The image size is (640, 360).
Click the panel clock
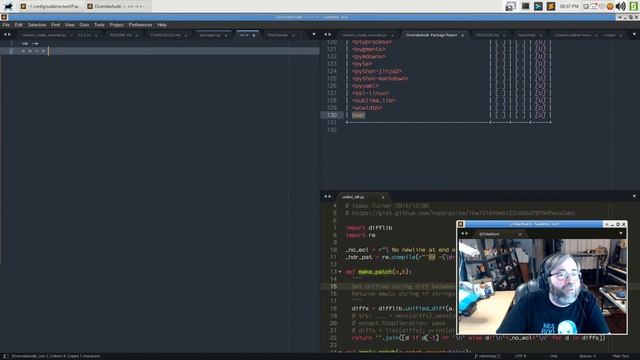[x=569, y=6]
